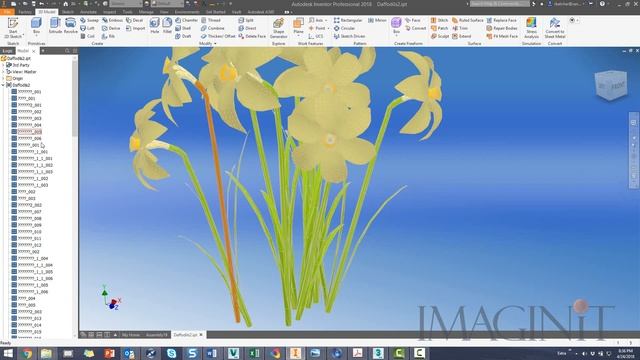Viewport: 640px width, 360px height.
Task: Choose the Coil tool
Action: 87,36
